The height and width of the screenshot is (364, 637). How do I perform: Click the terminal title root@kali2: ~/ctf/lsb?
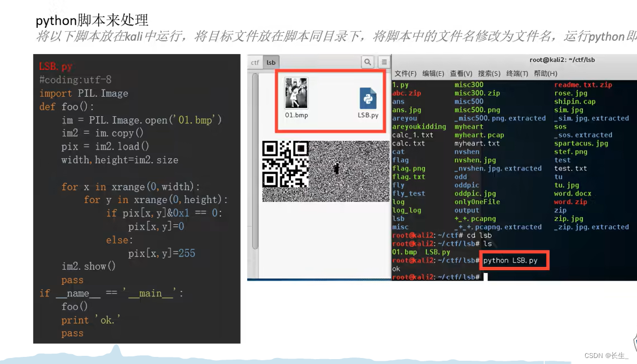562,59
